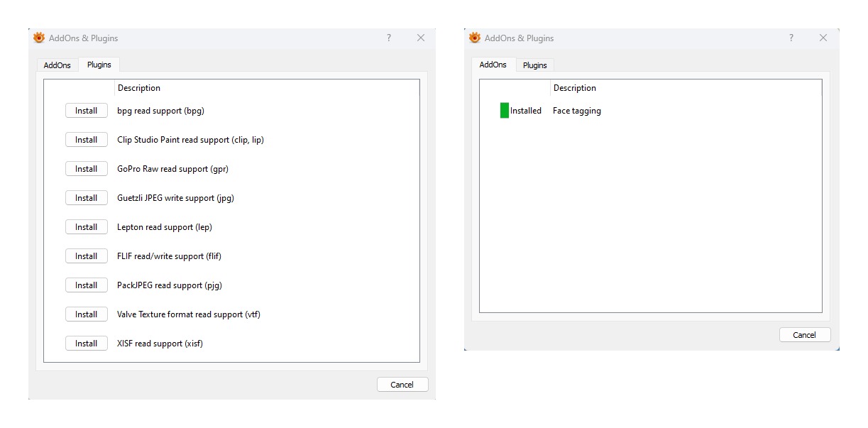Install Lepton read support plugin
Viewport: 868px width, 428px height.
click(x=87, y=227)
